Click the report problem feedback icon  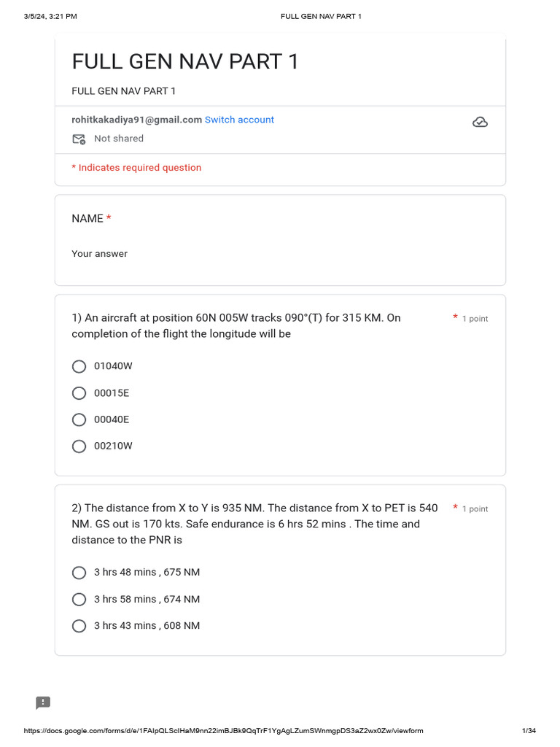tap(43, 703)
